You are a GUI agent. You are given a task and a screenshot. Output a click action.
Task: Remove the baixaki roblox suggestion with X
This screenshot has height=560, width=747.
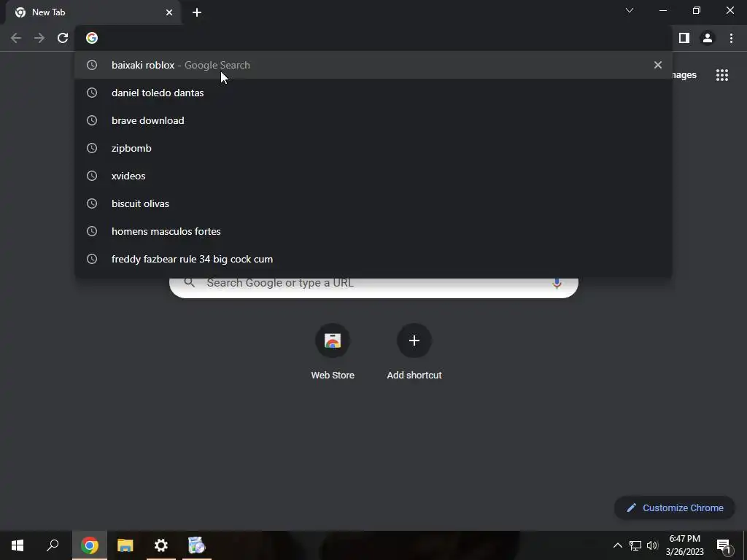coord(658,65)
